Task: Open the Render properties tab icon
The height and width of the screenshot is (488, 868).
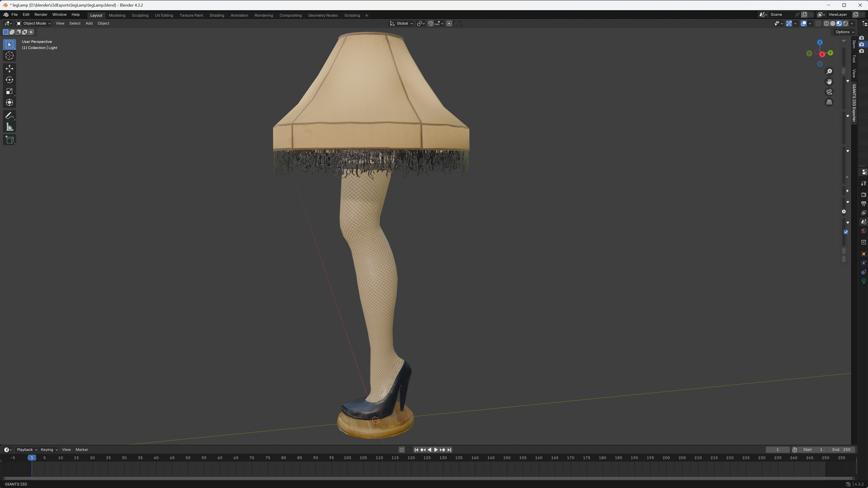Action: click(863, 194)
